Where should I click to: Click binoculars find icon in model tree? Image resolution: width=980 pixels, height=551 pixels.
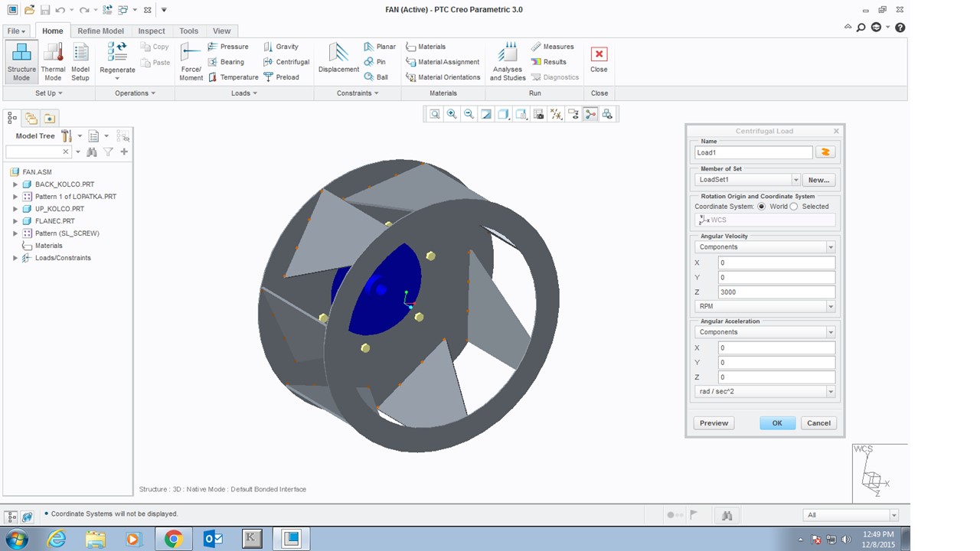click(x=92, y=152)
